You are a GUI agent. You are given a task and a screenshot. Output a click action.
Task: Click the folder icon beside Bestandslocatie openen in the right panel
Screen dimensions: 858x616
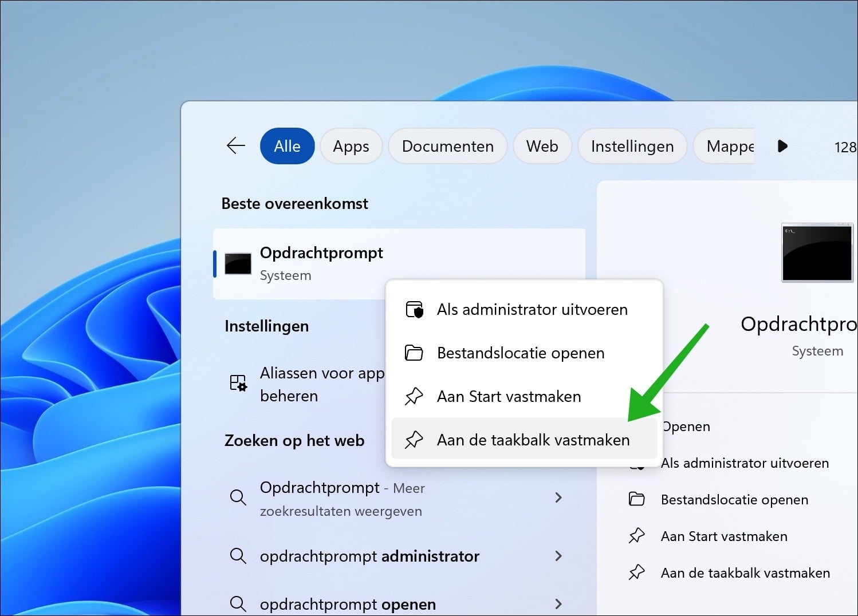point(637,499)
